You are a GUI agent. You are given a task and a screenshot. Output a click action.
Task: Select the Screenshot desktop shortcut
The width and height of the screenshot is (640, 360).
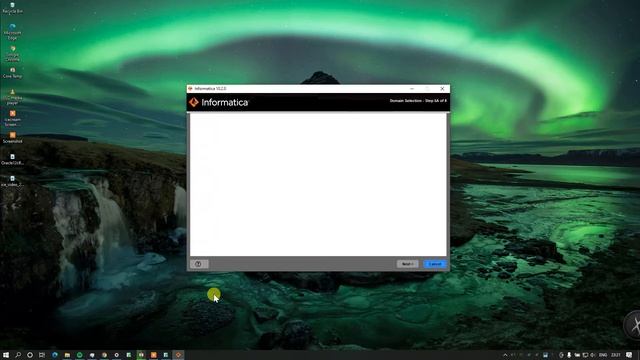(12, 138)
